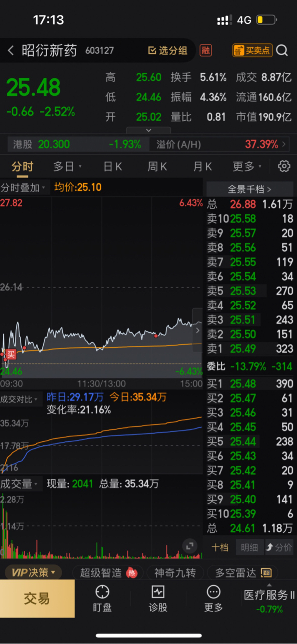Image resolution: width=297 pixels, height=644 pixels.
Task: Tap the stock name 昭衍新药
Action: [x=49, y=50]
